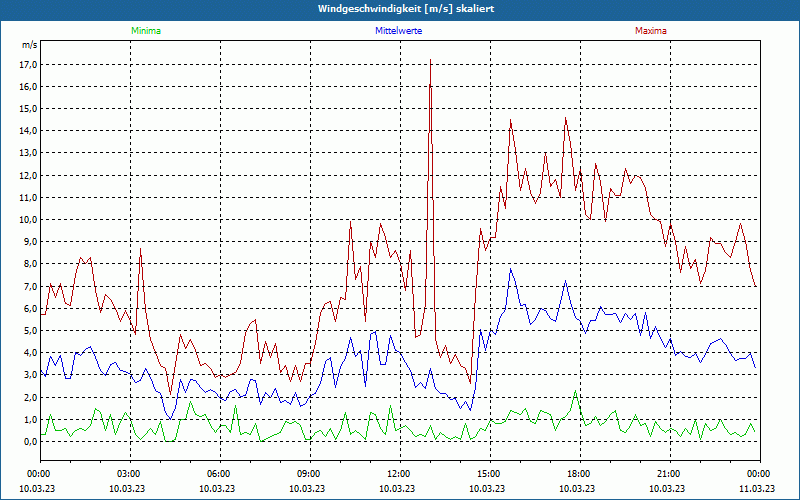Click the 09:00 time axis label

[309, 473]
